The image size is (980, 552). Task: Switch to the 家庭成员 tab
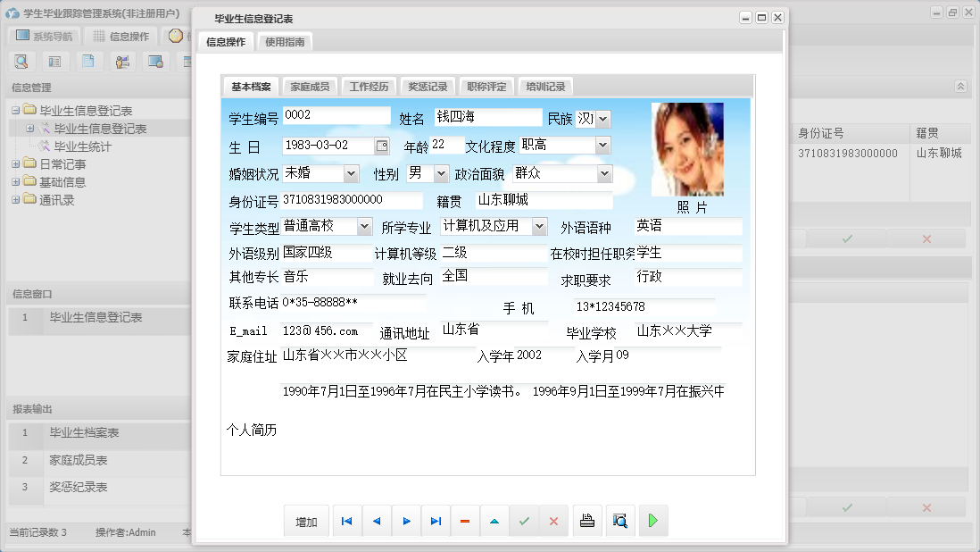pyautogui.click(x=310, y=87)
